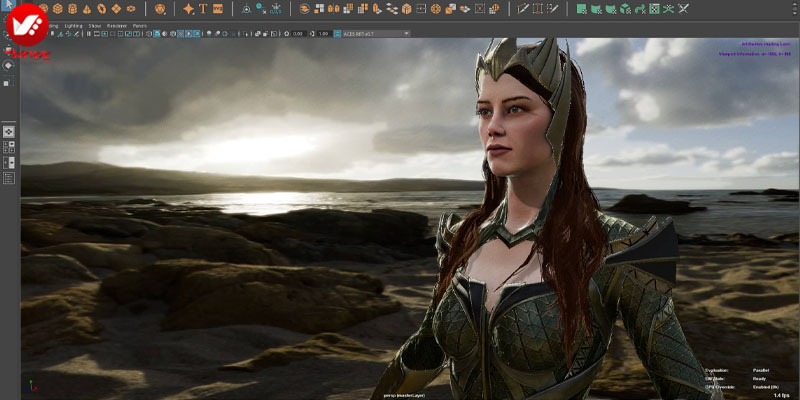Open the Lighting panel menu
Image resolution: width=800 pixels, height=400 pixels.
[x=73, y=26]
